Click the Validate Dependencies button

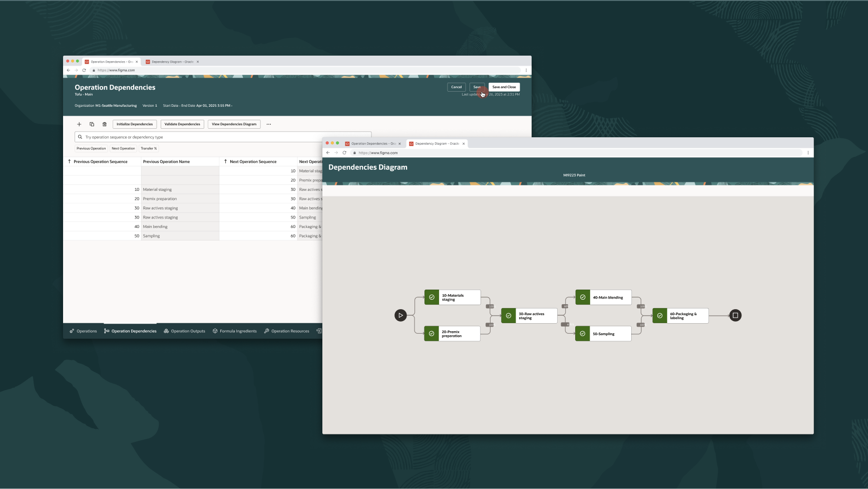point(182,124)
